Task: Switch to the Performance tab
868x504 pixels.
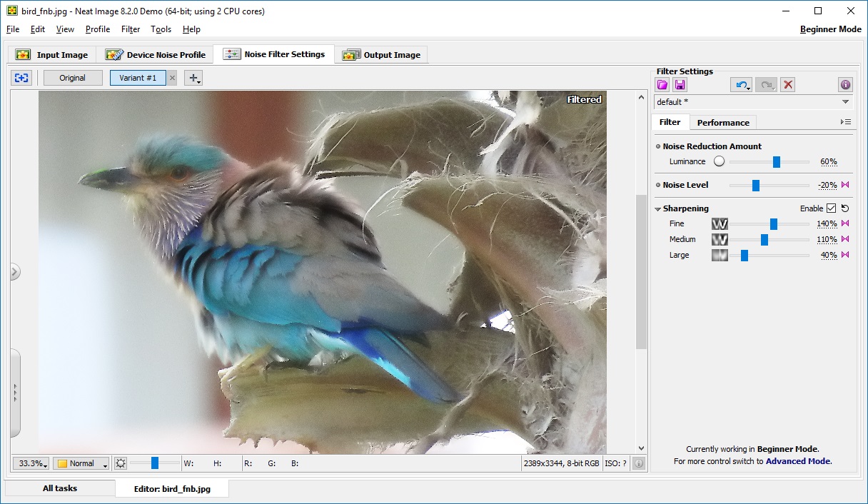Action: pos(722,122)
